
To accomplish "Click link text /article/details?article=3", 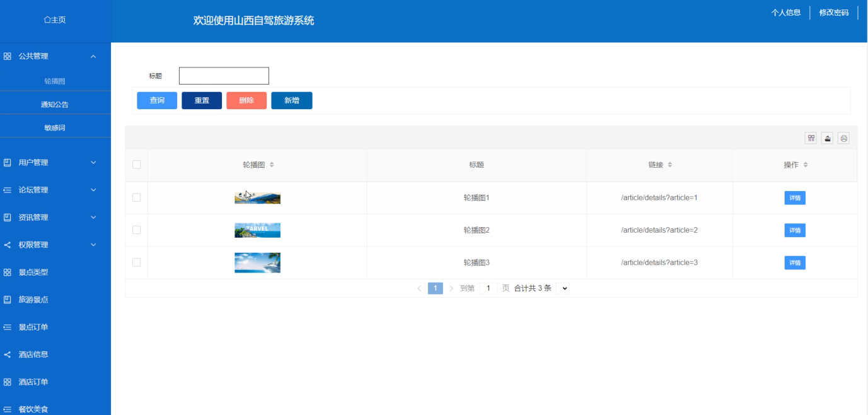I will coord(659,262).
